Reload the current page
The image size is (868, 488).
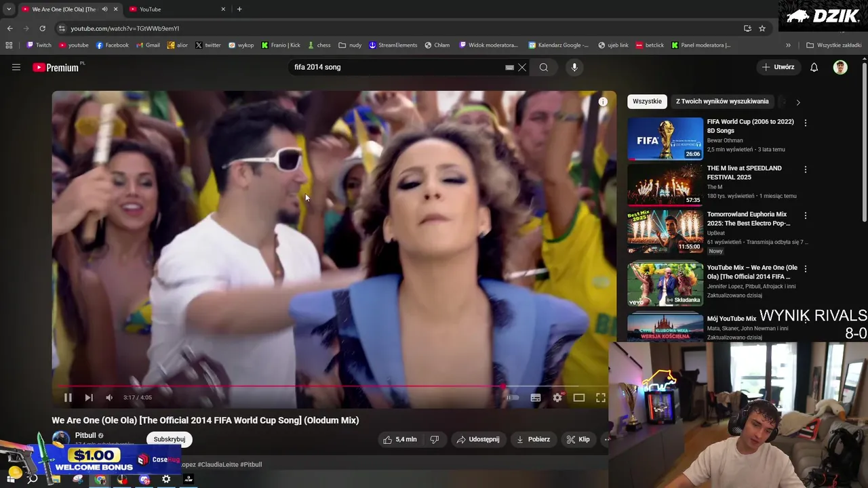pos(42,28)
